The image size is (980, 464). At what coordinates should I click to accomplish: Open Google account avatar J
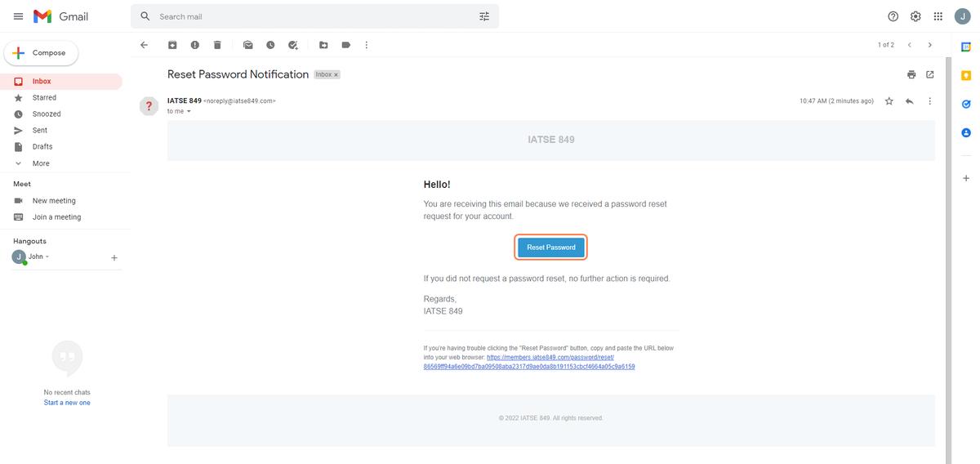pos(962,16)
